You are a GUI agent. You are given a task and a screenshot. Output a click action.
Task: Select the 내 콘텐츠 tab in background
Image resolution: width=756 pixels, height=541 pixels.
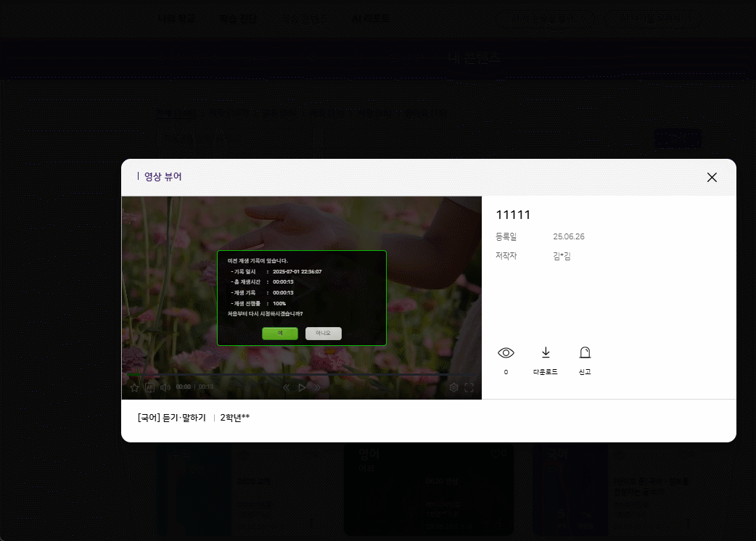[x=474, y=58]
